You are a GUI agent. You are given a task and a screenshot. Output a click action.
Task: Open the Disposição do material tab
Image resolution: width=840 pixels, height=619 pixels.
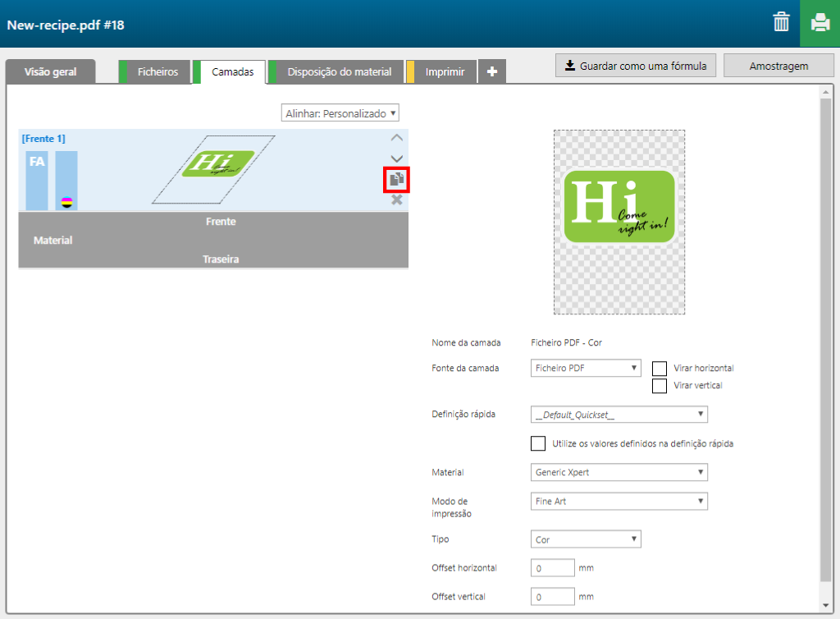pos(339,72)
